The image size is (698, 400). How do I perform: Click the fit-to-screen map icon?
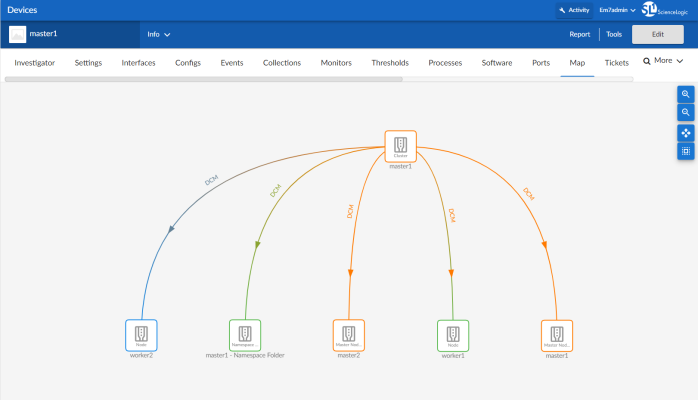point(686,152)
